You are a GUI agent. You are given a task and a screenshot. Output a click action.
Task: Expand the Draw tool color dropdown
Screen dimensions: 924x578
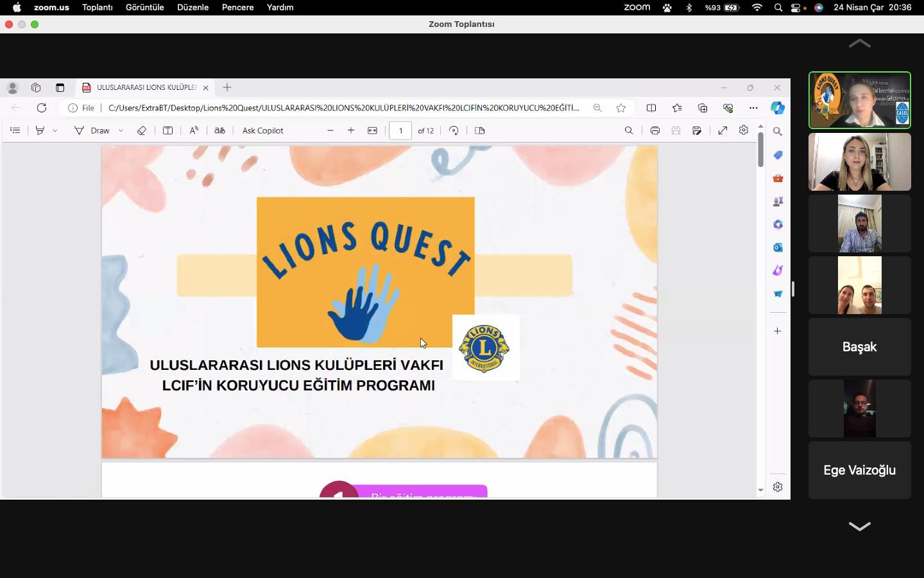click(121, 130)
